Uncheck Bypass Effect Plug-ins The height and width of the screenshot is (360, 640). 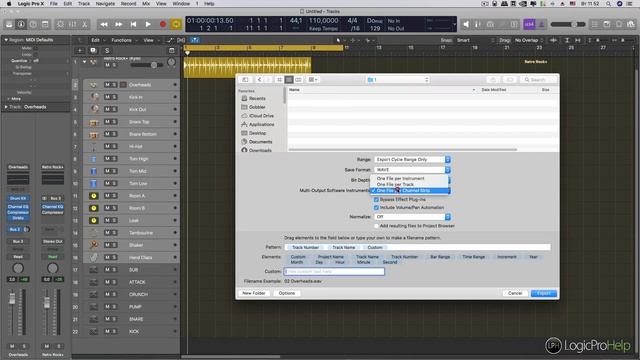point(376,200)
